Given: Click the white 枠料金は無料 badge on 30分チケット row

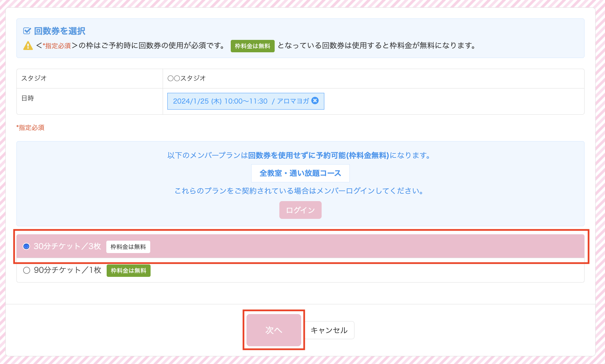Looking at the screenshot, I should [x=128, y=247].
